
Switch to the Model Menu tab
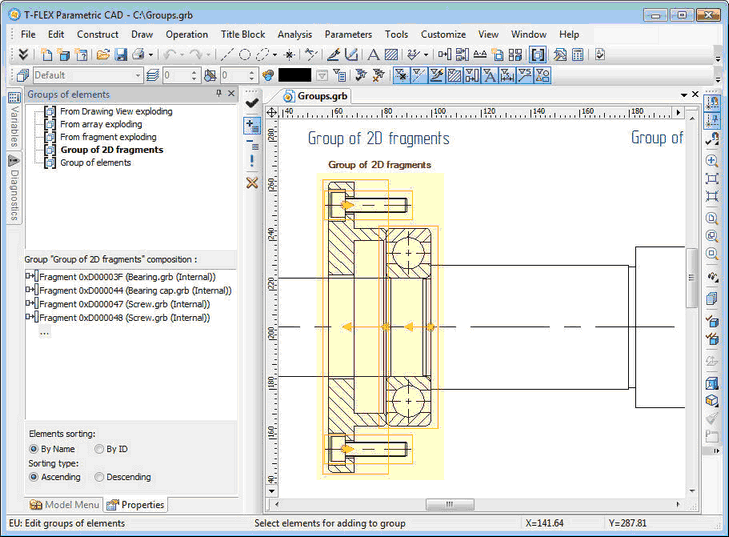(65, 505)
